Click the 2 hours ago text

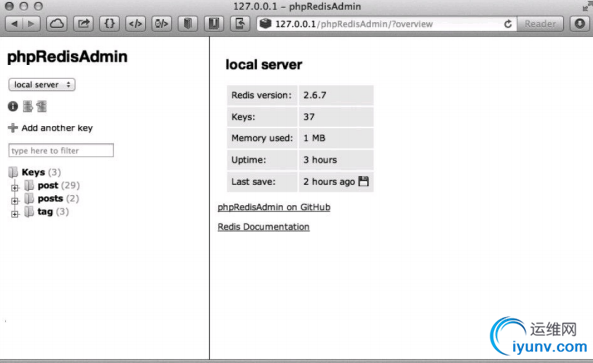(x=329, y=182)
